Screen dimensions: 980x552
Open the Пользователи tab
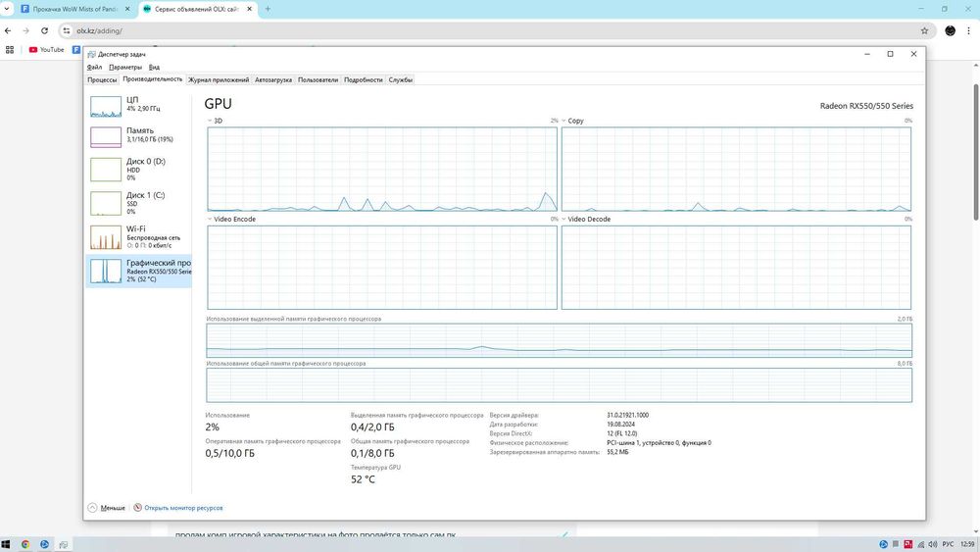(x=318, y=80)
